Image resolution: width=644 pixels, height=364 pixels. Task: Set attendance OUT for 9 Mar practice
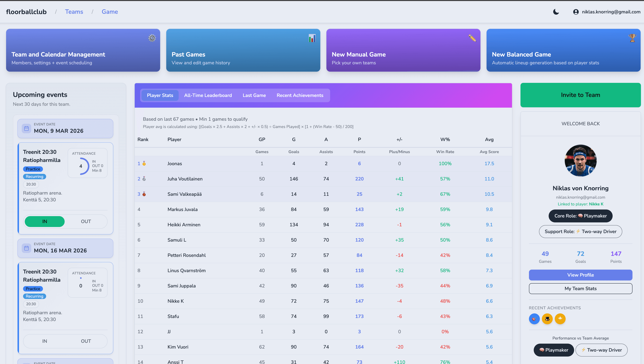tap(86, 221)
